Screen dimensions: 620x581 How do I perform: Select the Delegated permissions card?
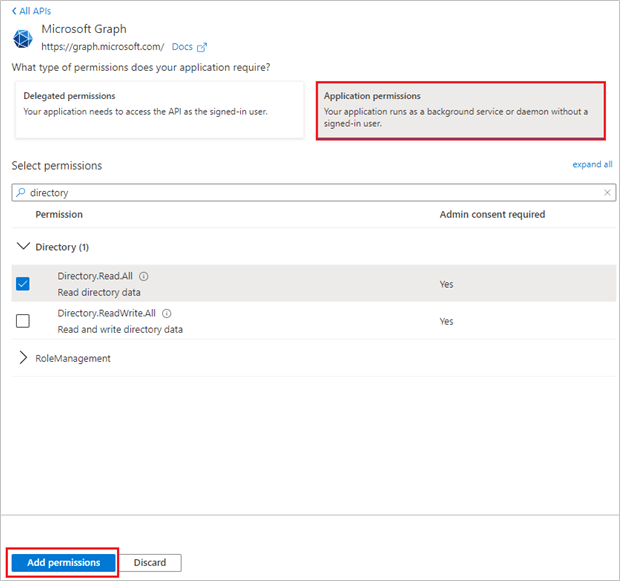(x=159, y=110)
